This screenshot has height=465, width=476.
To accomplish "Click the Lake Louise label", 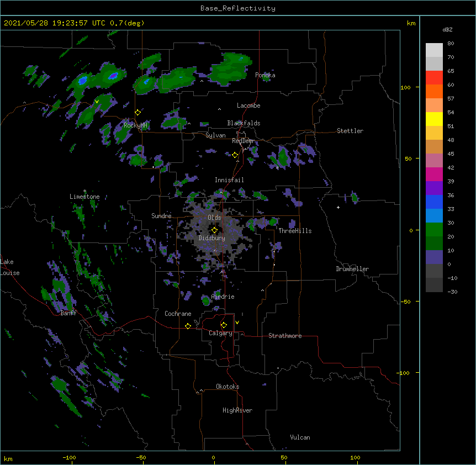I will [x=10, y=267].
